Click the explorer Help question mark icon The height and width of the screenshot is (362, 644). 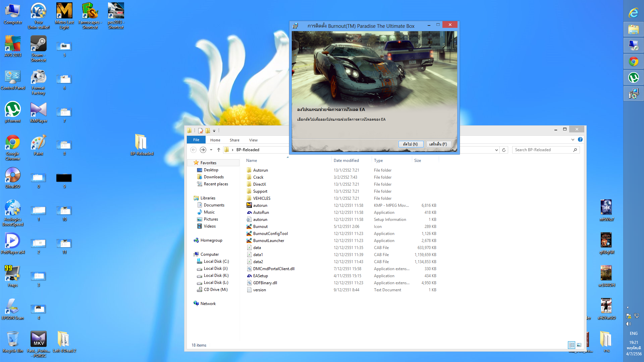(580, 140)
